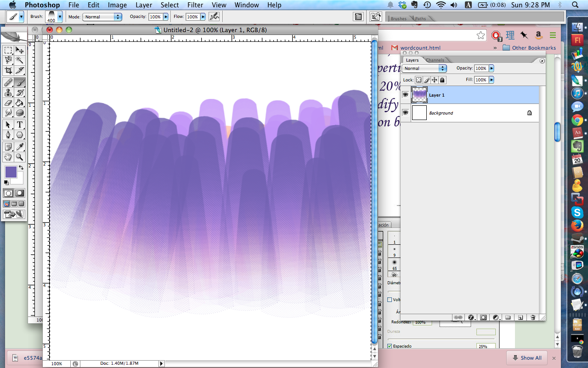Select the Smudge tool
The width and height of the screenshot is (588, 368).
pyautogui.click(x=8, y=113)
